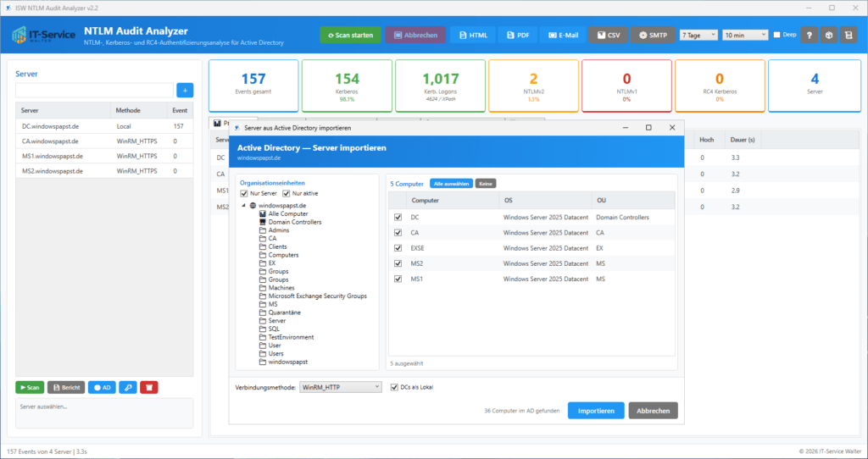
Task: Click the Clients folder icon
Action: 263,246
